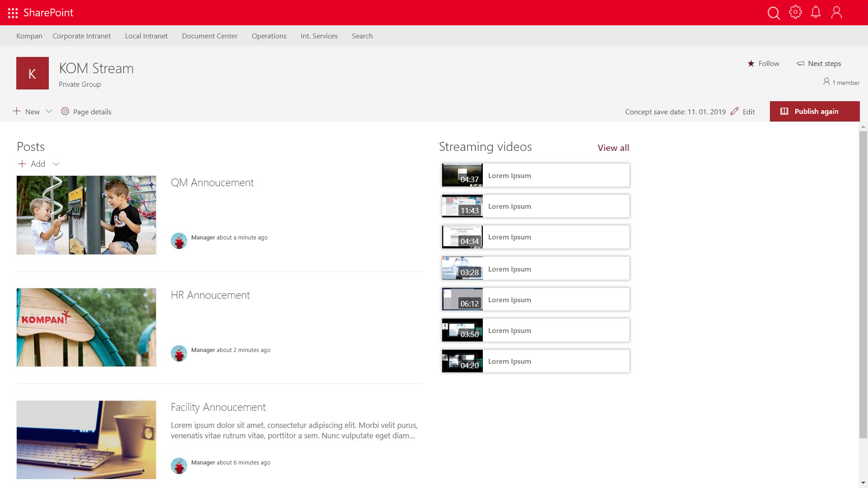Click the search magnifier icon

(x=774, y=13)
